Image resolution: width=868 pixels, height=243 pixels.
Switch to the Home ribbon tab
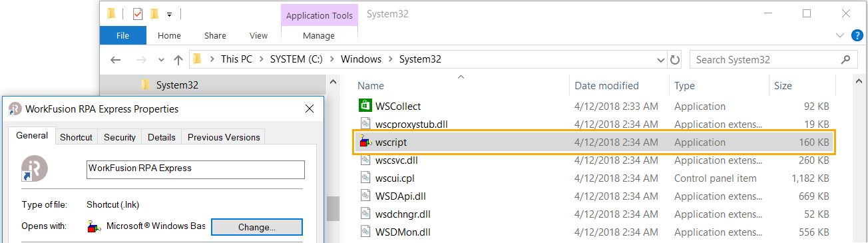169,35
